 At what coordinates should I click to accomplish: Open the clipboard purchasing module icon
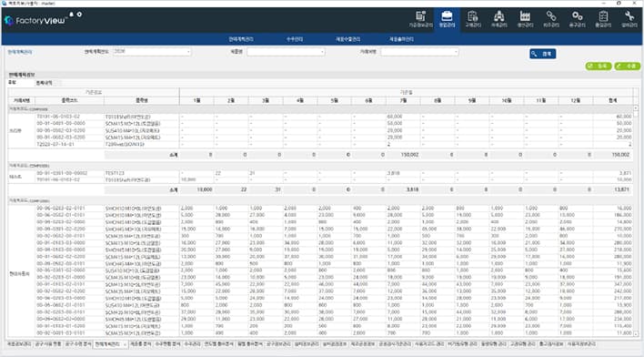pyautogui.click(x=473, y=19)
